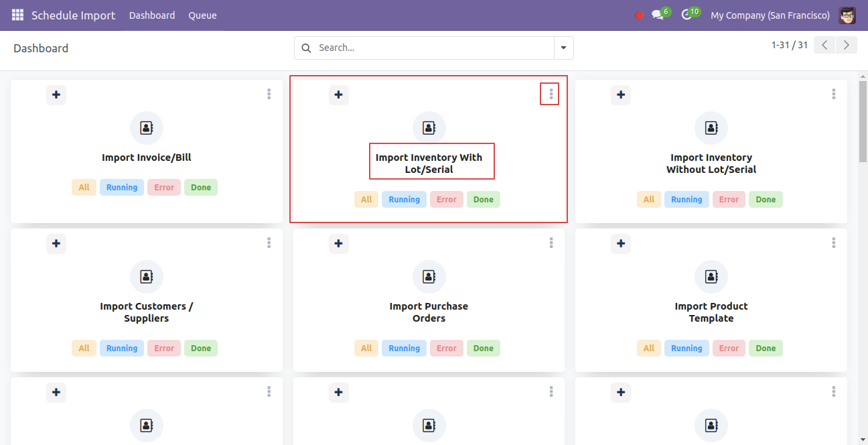The height and width of the screenshot is (445, 868).
Task: Open kebab menu on Import Invoice/Bill card
Action: [269, 94]
